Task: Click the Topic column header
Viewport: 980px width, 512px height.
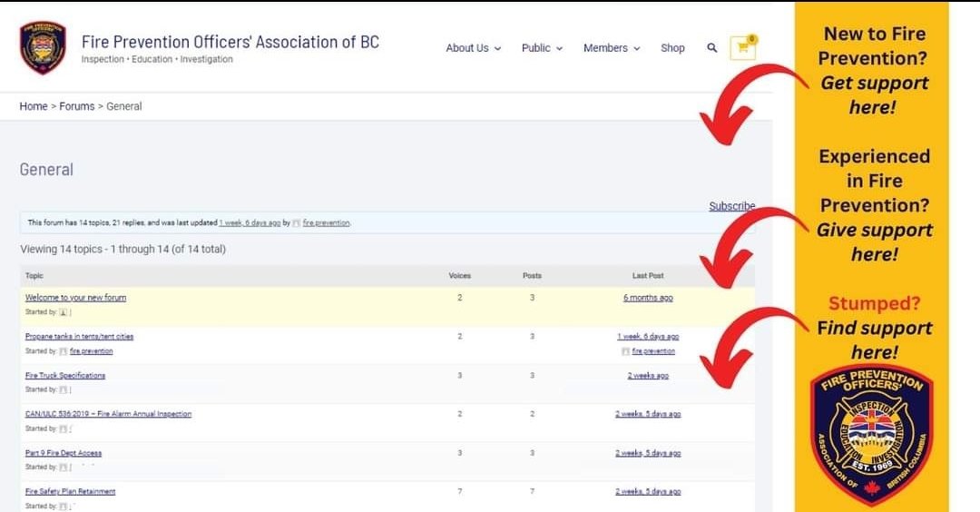Action: click(34, 276)
